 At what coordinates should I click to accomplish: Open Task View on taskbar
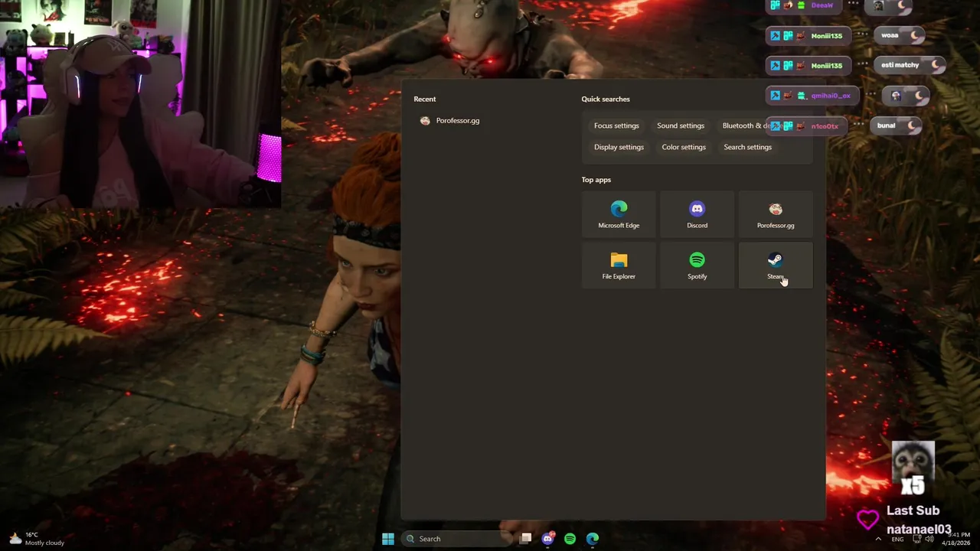(x=526, y=539)
